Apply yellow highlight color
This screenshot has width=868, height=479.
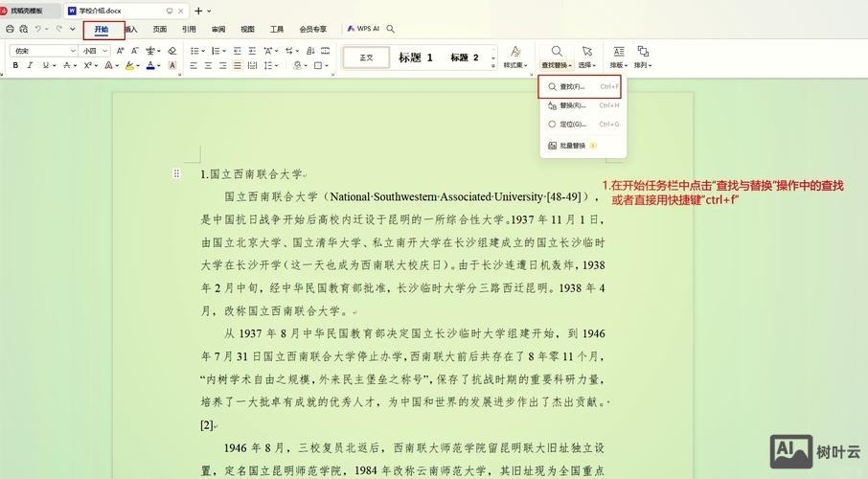coord(129,65)
